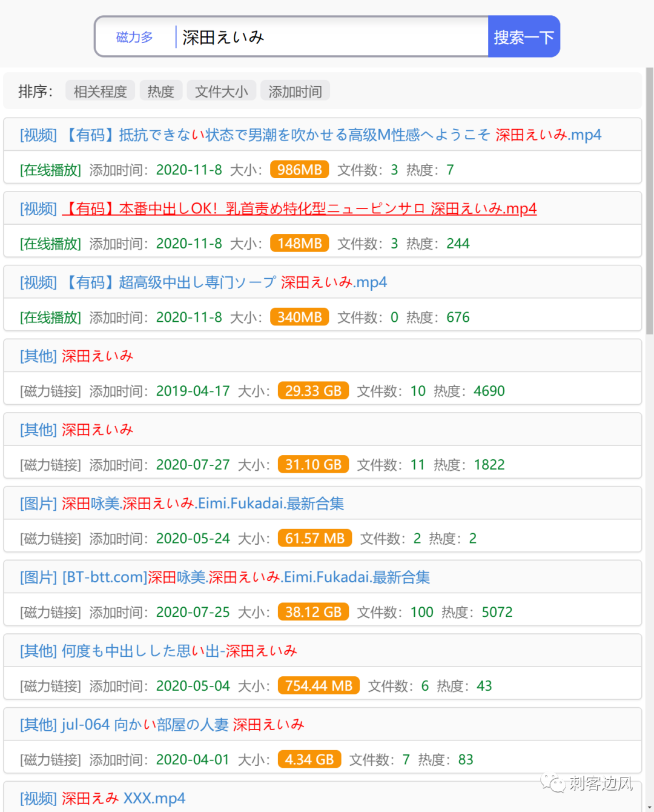Click the 搜索一下 search button

pyautogui.click(x=524, y=37)
